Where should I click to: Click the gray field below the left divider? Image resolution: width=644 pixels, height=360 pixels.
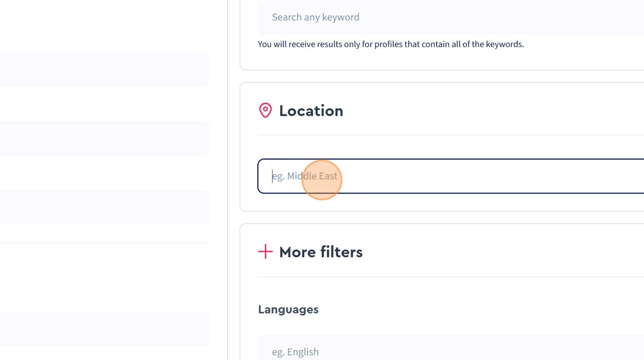click(103, 329)
